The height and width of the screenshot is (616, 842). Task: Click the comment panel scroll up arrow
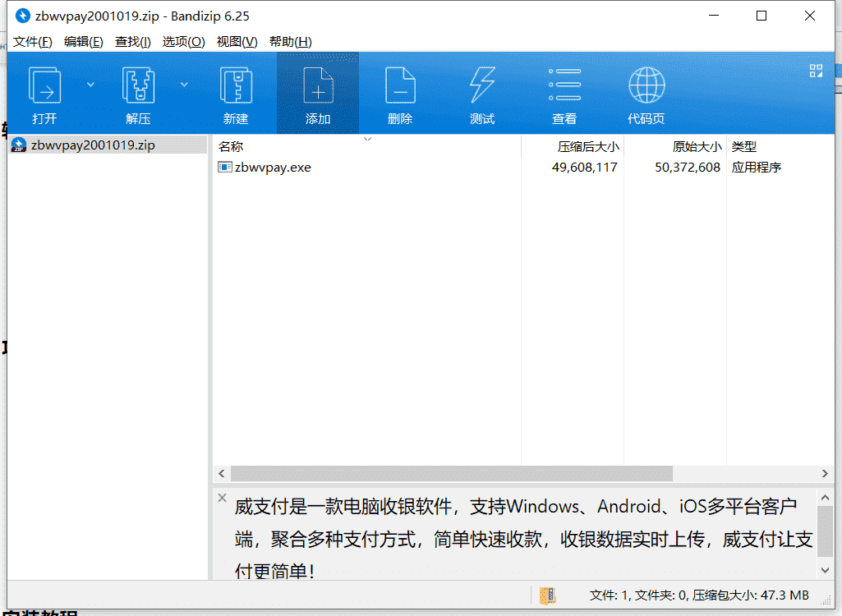(826, 498)
